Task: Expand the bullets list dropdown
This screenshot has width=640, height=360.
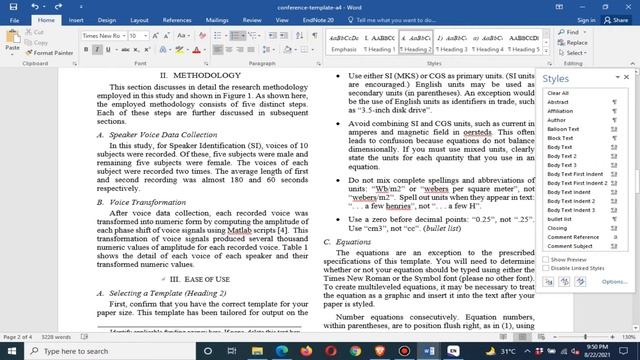Action: tap(226, 36)
